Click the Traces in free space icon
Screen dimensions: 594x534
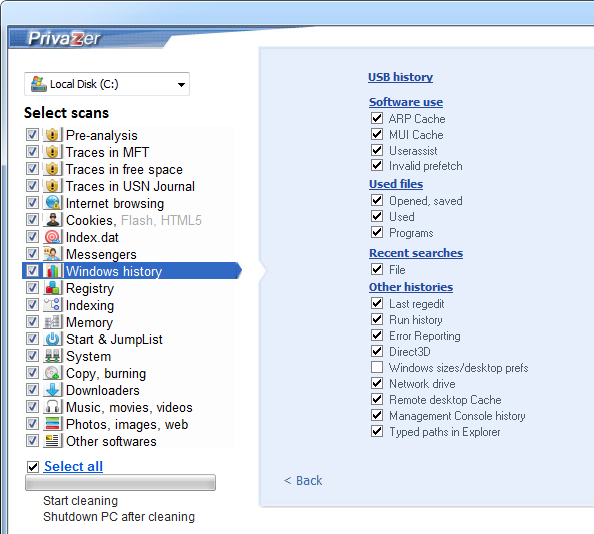[52, 169]
